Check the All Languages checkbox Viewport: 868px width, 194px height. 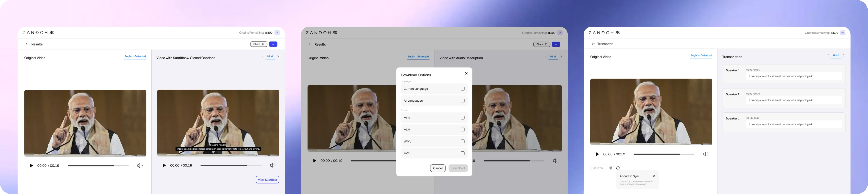point(463,101)
